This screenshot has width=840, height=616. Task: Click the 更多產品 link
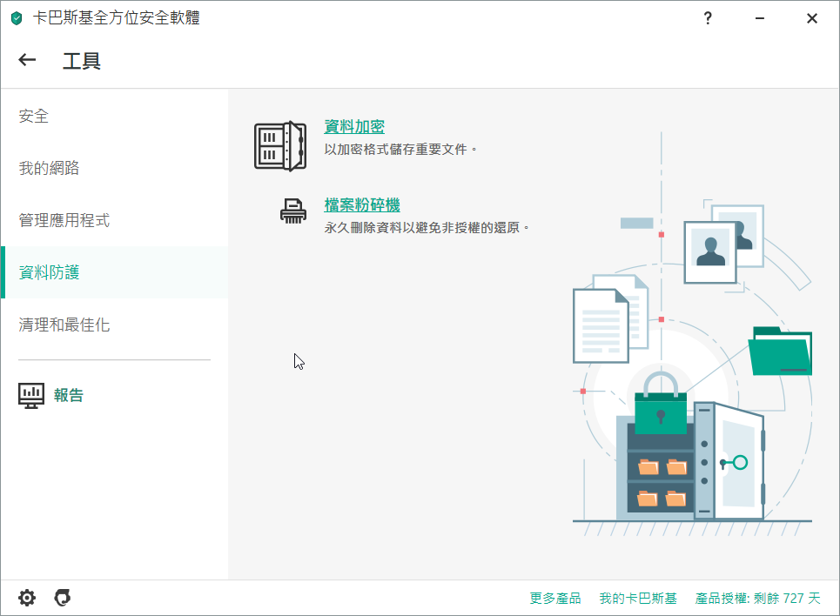pos(555,599)
